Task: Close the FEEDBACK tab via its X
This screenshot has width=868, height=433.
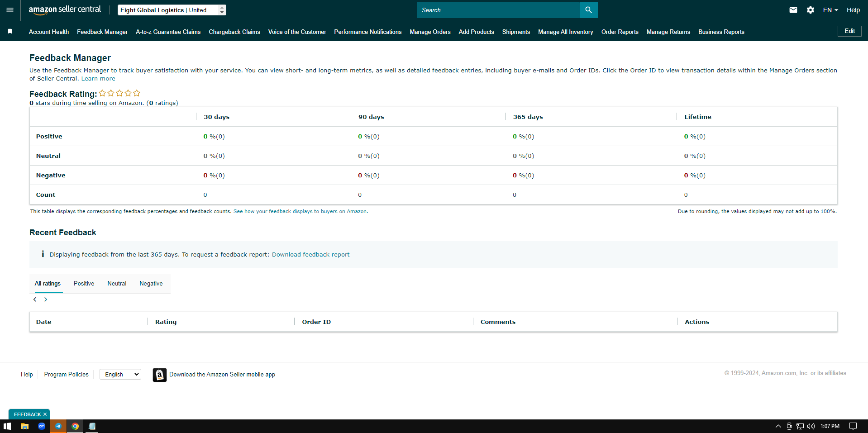Action: 45,414
